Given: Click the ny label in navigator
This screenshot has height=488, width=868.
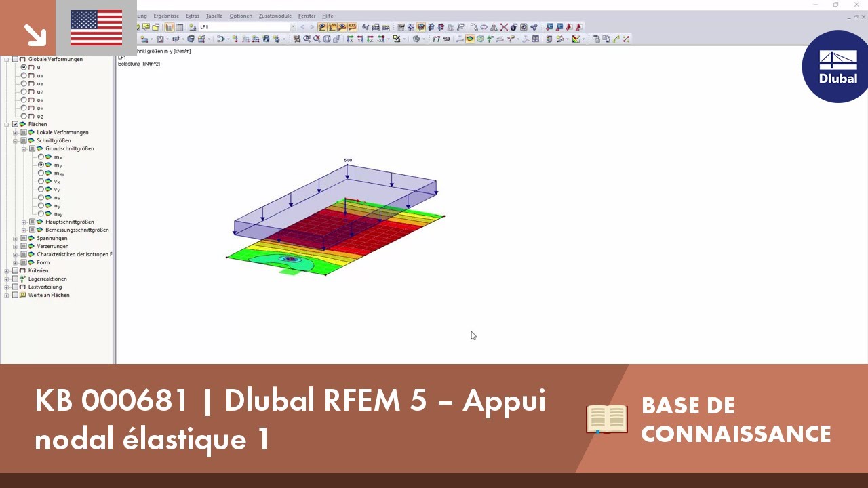Looking at the screenshot, I should pyautogui.click(x=57, y=205).
